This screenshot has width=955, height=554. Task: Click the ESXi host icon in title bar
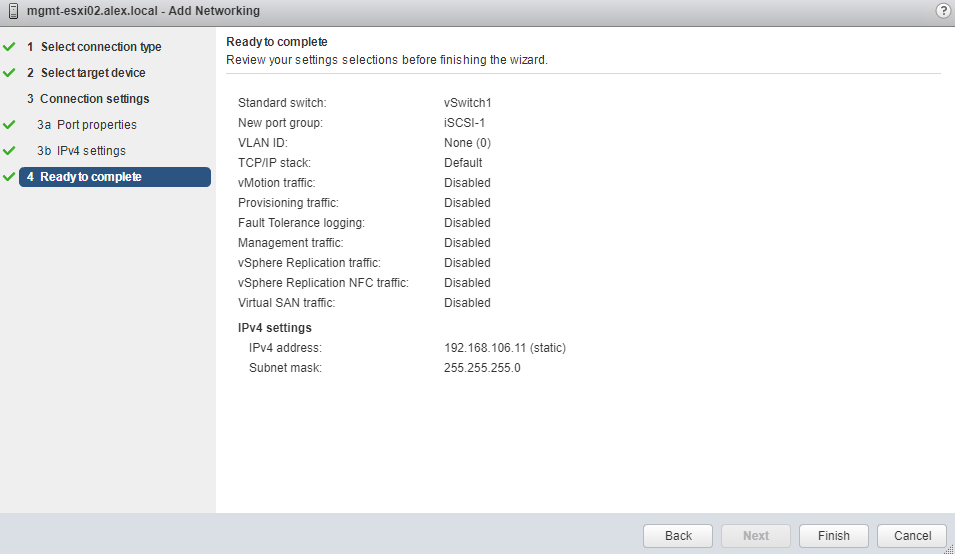13,11
